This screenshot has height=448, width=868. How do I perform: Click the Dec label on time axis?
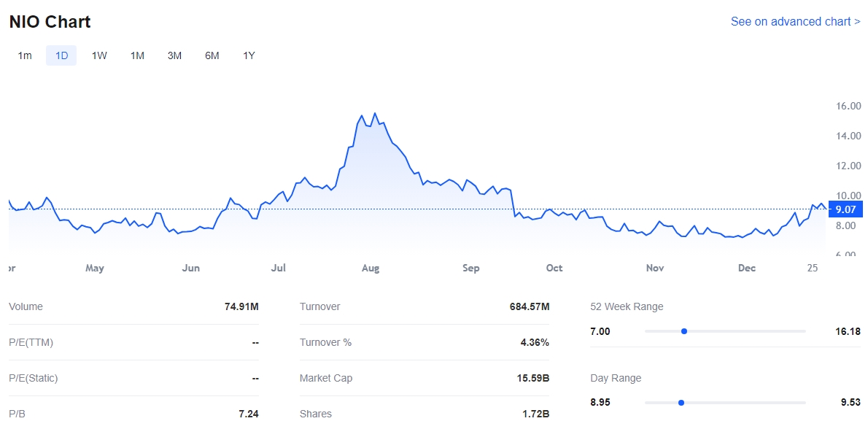747,268
